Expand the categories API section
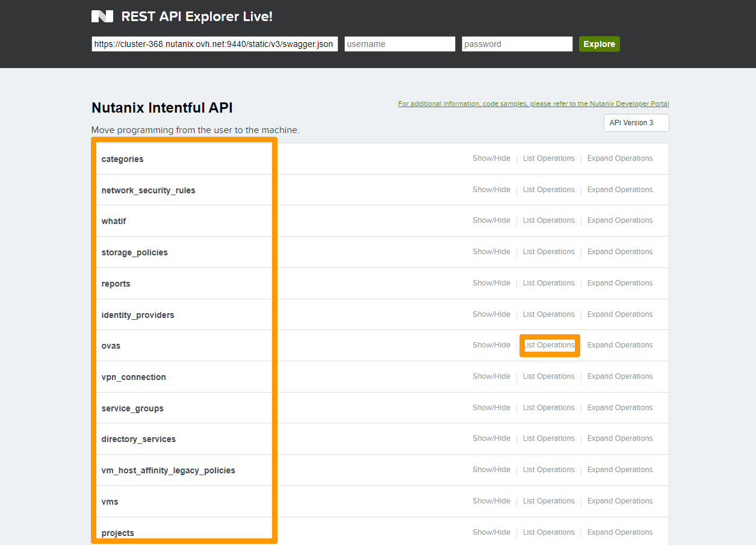Image resolution: width=756 pixels, height=545 pixels. (122, 159)
